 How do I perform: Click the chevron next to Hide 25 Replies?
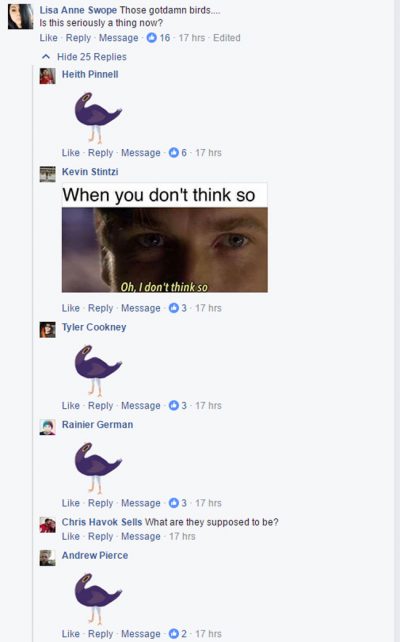[x=46, y=57]
